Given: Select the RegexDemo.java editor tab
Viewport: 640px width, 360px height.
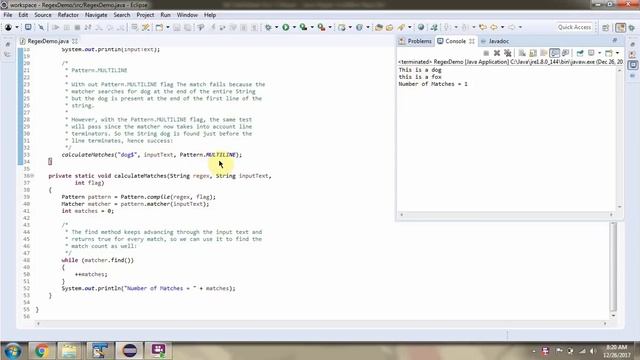Looking at the screenshot, I should tap(48, 41).
